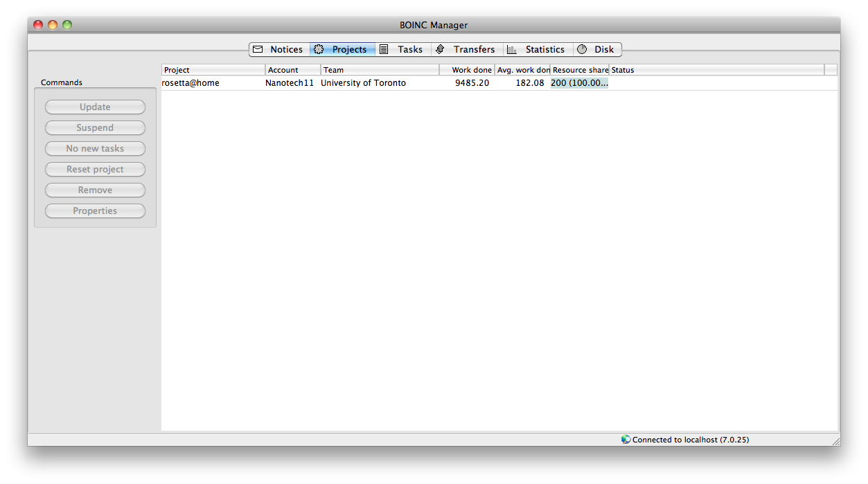Image resolution: width=868 pixels, height=484 pixels.
Task: Click the Nanotech11 account cell
Action: [290, 83]
